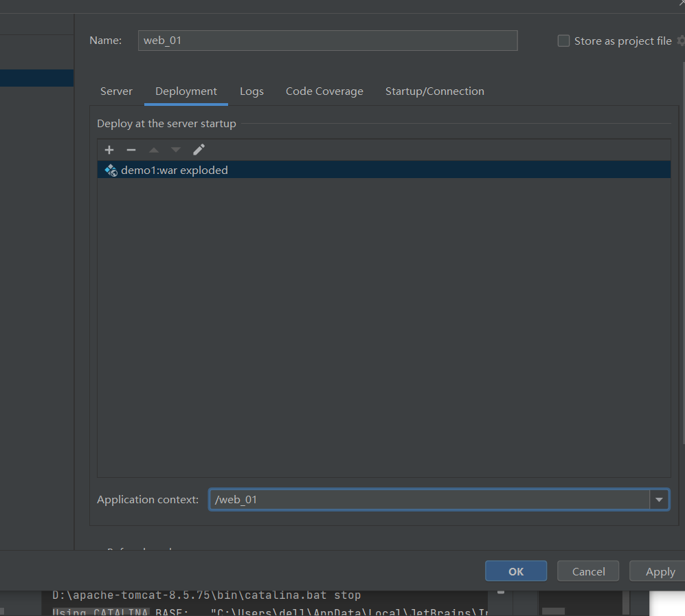Open the gear next to Store as project file
The width and height of the screenshot is (685, 616).
(x=681, y=41)
